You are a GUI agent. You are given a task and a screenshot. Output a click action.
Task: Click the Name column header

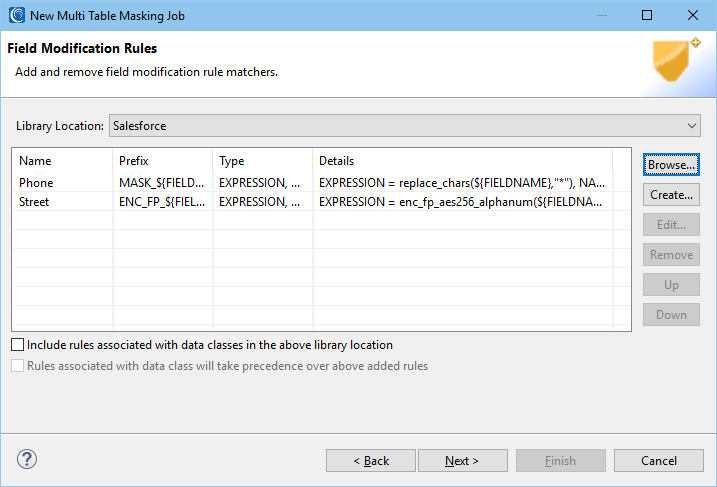63,161
